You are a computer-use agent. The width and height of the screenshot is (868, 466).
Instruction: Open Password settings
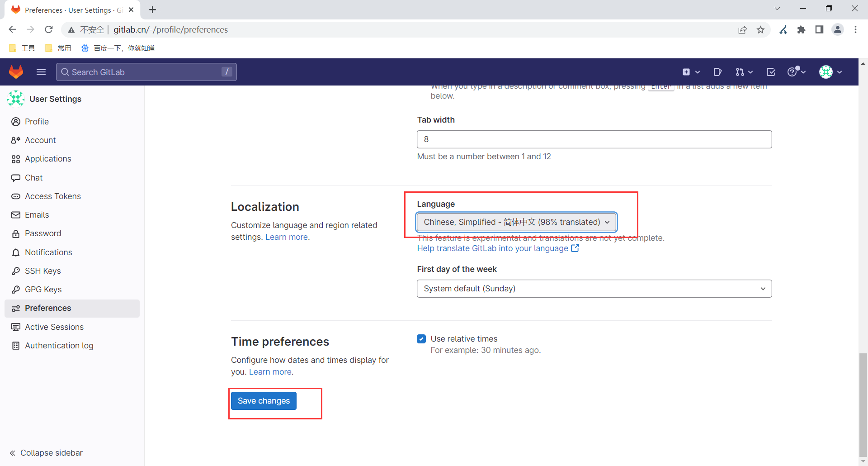pos(72,233)
